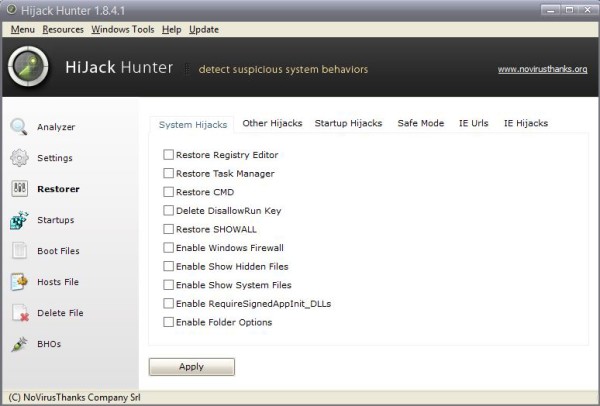Click the Startups cubes icon
Screen dimensions: 600x406
19,220
